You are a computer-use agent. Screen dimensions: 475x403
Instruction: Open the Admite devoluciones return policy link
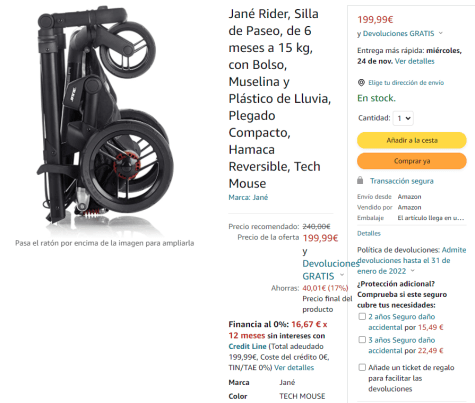pos(412,260)
